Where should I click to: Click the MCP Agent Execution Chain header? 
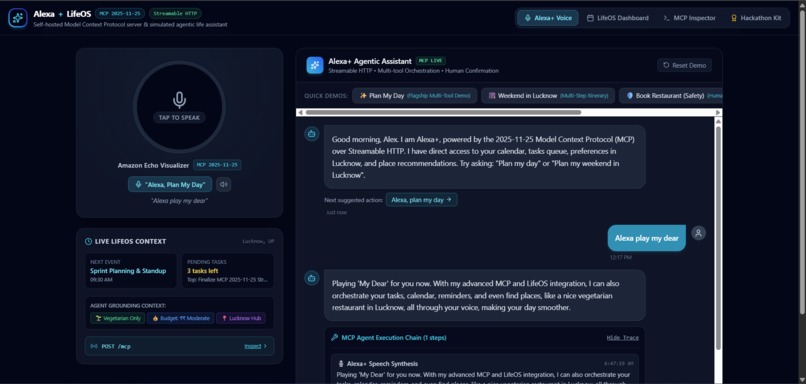pyautogui.click(x=394, y=338)
